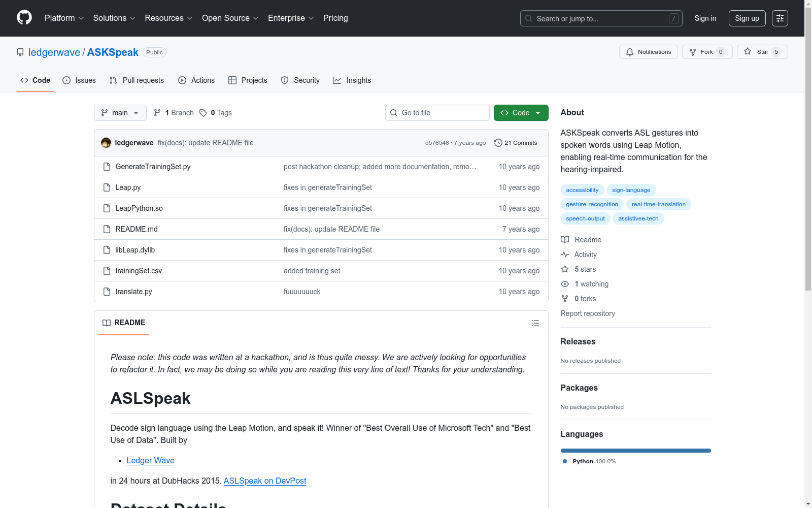Switch to the Security tab
The image size is (812, 508).
click(x=300, y=80)
